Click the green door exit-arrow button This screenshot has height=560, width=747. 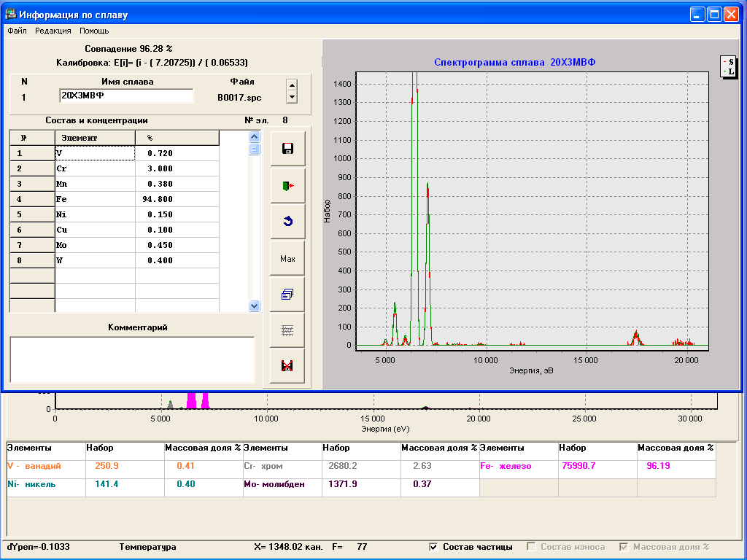click(x=287, y=186)
